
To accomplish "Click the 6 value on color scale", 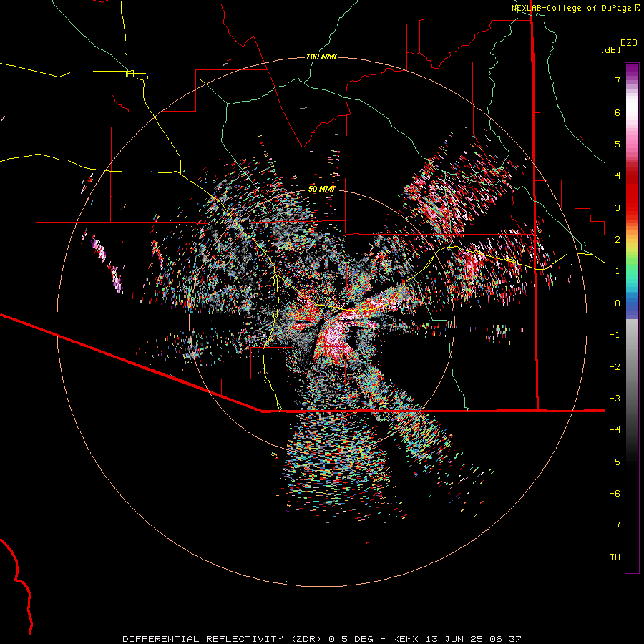I will click(x=618, y=112).
